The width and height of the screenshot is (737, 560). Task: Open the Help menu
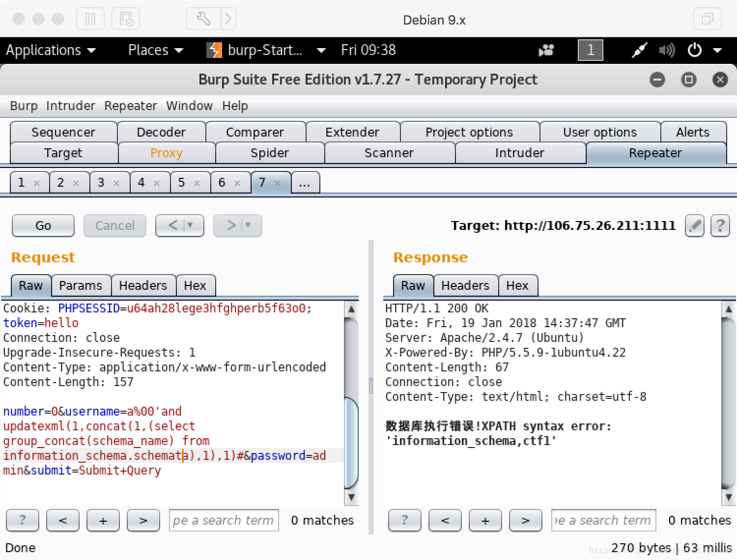pos(235,106)
